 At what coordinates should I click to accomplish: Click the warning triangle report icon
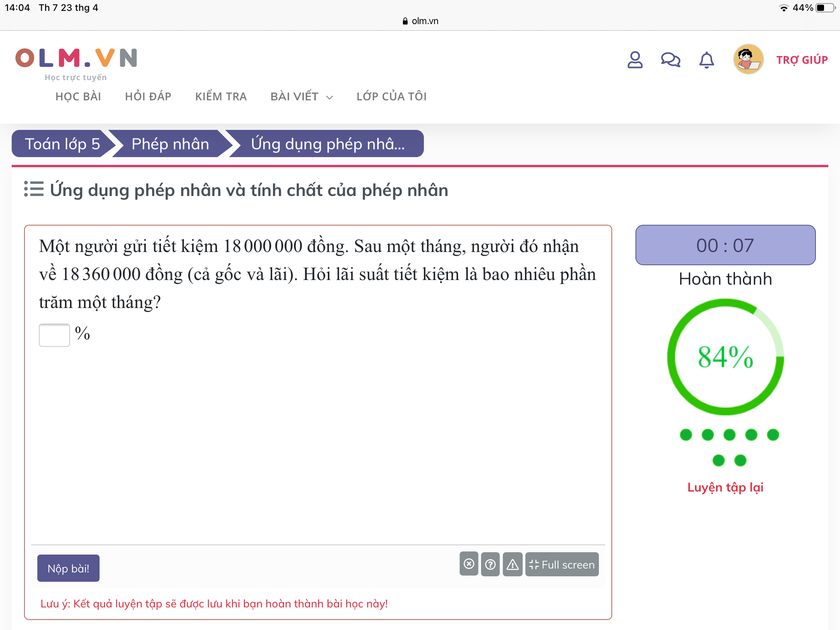[513, 564]
